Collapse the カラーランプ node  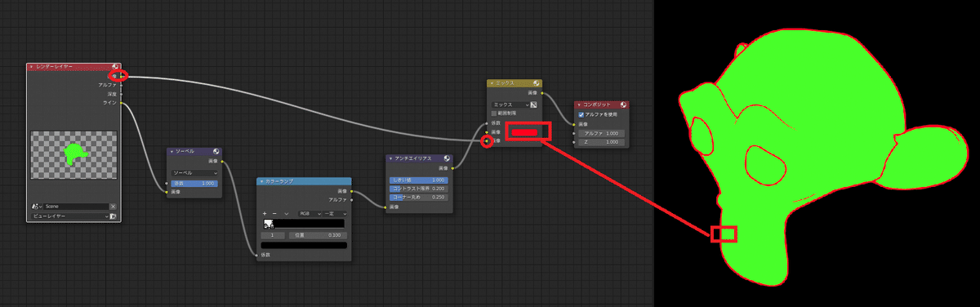pyautogui.click(x=261, y=181)
